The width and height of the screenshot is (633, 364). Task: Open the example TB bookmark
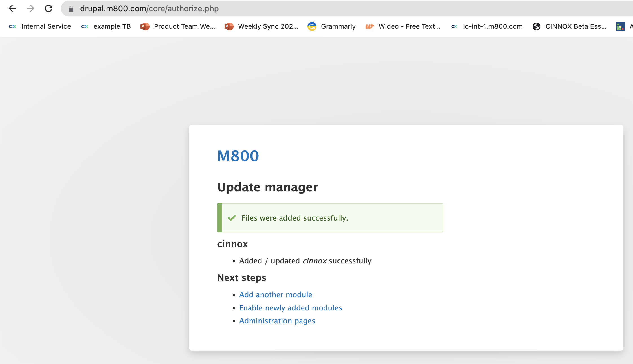pos(106,26)
